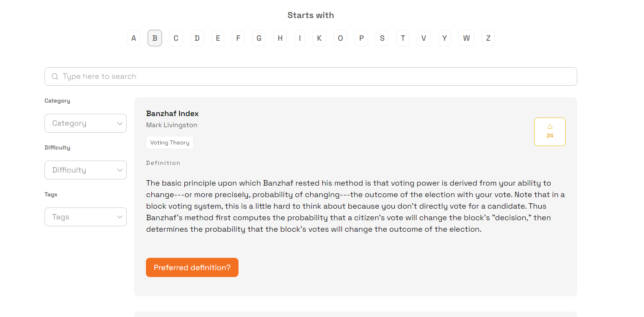Image resolution: width=644 pixels, height=317 pixels.
Task: Choose letter S filter
Action: (x=382, y=38)
